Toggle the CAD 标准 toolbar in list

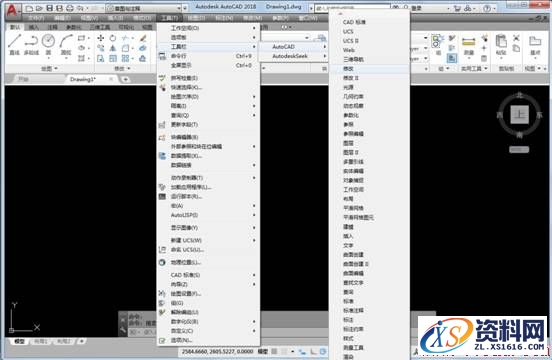pyautogui.click(x=369, y=22)
